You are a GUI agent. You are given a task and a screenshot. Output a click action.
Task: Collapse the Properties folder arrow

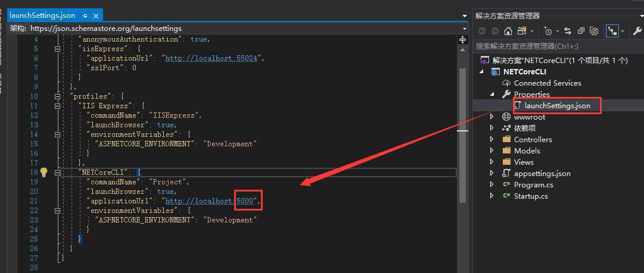(491, 95)
